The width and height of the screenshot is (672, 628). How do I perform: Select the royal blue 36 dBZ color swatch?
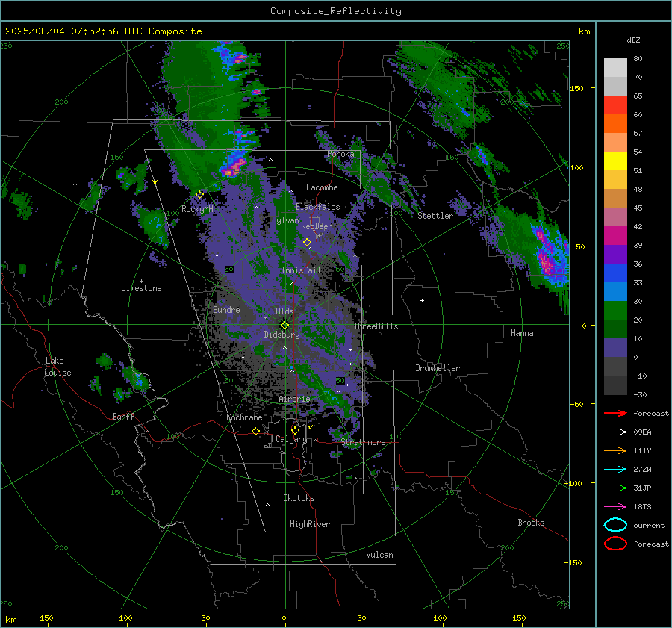(x=615, y=273)
